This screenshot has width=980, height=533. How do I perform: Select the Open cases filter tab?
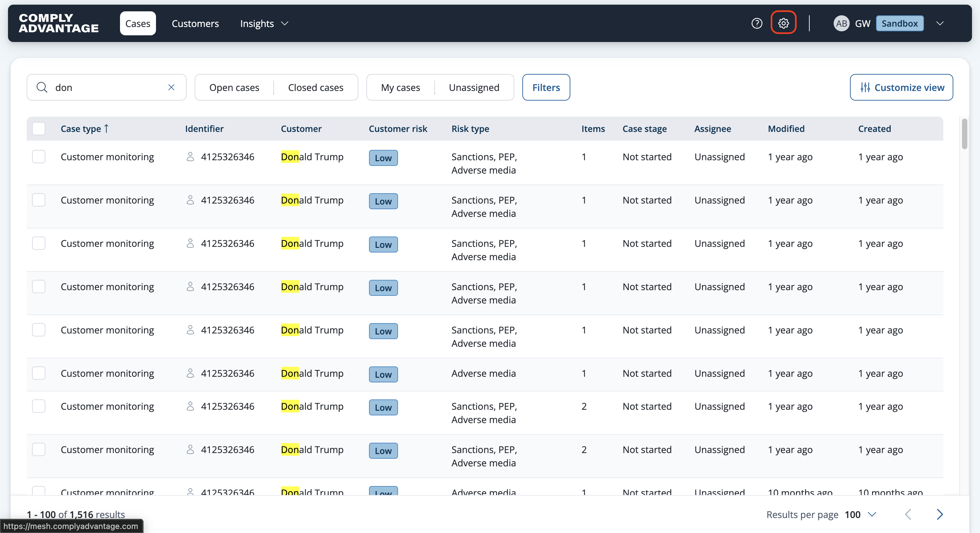click(x=234, y=87)
